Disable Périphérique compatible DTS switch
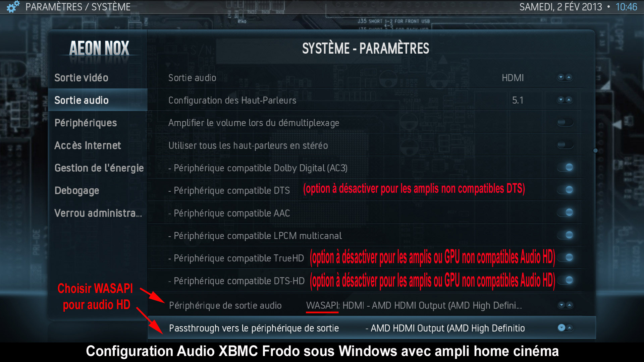This screenshot has height=362, width=644. click(566, 190)
